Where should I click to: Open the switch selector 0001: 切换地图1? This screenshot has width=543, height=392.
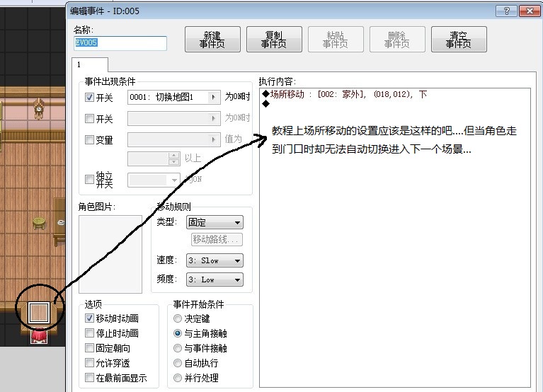click(x=174, y=97)
